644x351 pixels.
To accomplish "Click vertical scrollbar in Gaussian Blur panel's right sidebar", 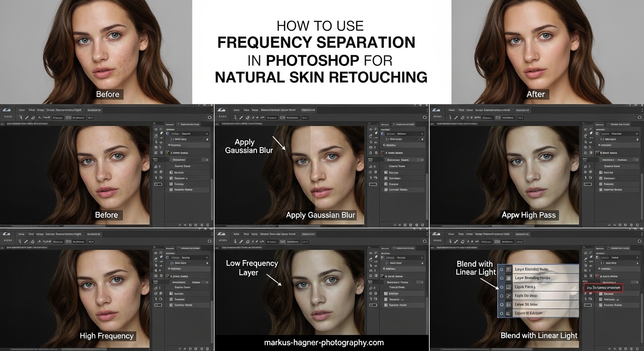I will 427,197.
